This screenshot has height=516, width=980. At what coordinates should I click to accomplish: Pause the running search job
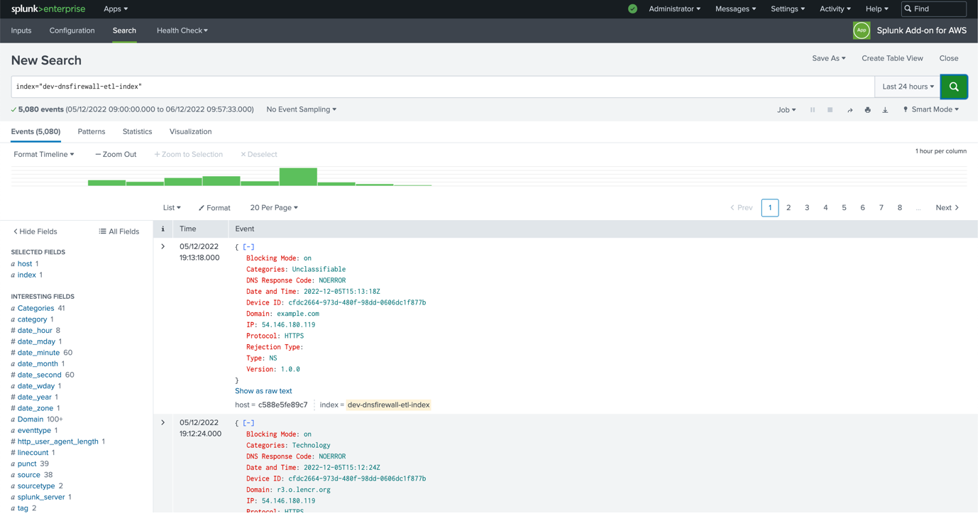pos(812,109)
